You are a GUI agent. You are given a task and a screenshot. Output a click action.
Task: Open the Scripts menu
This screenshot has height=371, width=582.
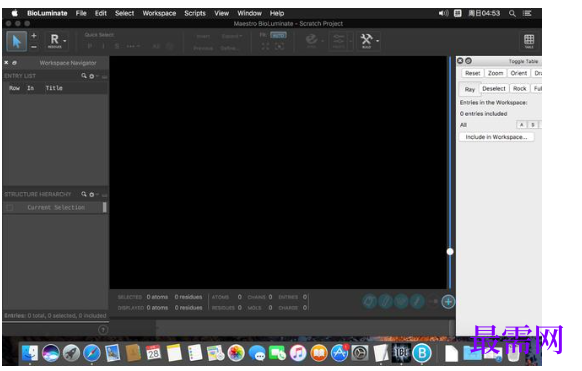coord(195,13)
